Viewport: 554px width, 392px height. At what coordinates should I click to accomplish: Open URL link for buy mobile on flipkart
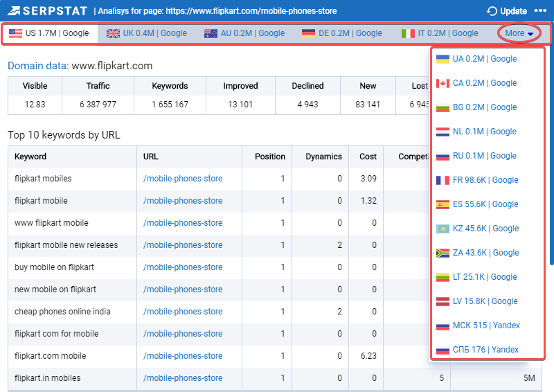(x=183, y=267)
